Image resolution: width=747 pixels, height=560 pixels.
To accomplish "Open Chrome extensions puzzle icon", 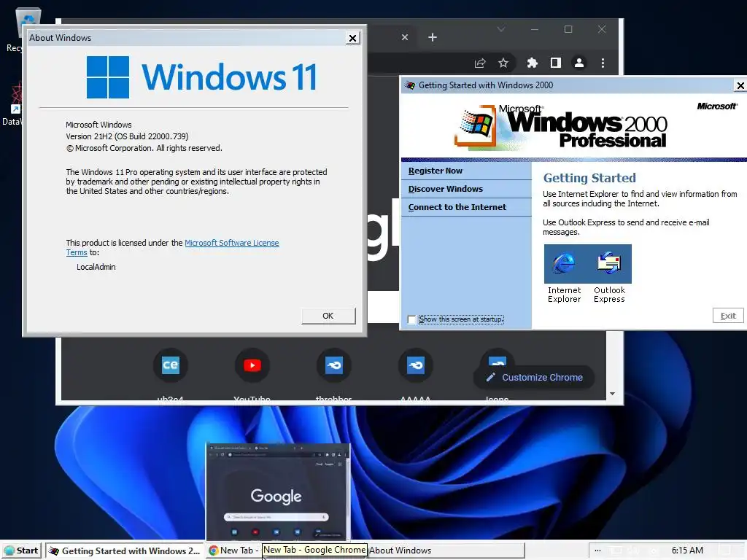I will point(532,63).
